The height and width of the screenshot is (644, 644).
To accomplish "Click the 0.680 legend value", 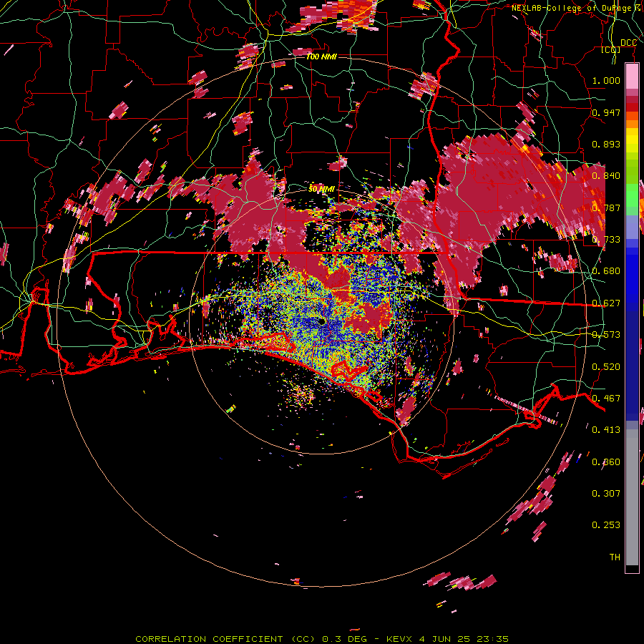I will click(x=606, y=271).
